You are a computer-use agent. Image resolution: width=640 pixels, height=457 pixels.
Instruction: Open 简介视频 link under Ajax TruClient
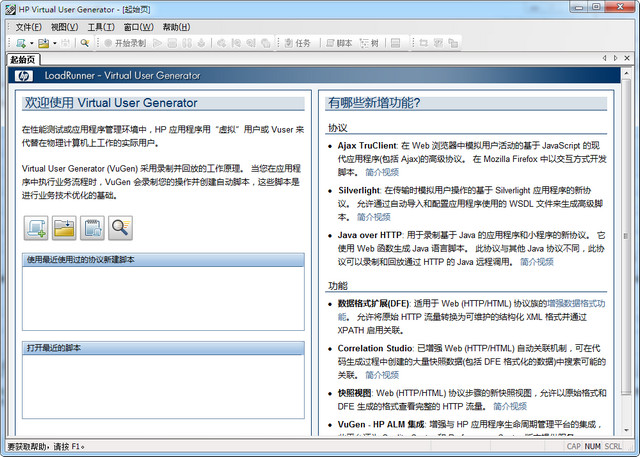pyautogui.click(x=382, y=172)
